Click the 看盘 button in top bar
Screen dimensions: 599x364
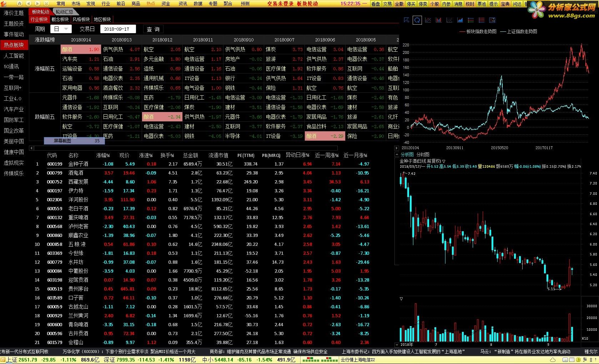click(376, 4)
